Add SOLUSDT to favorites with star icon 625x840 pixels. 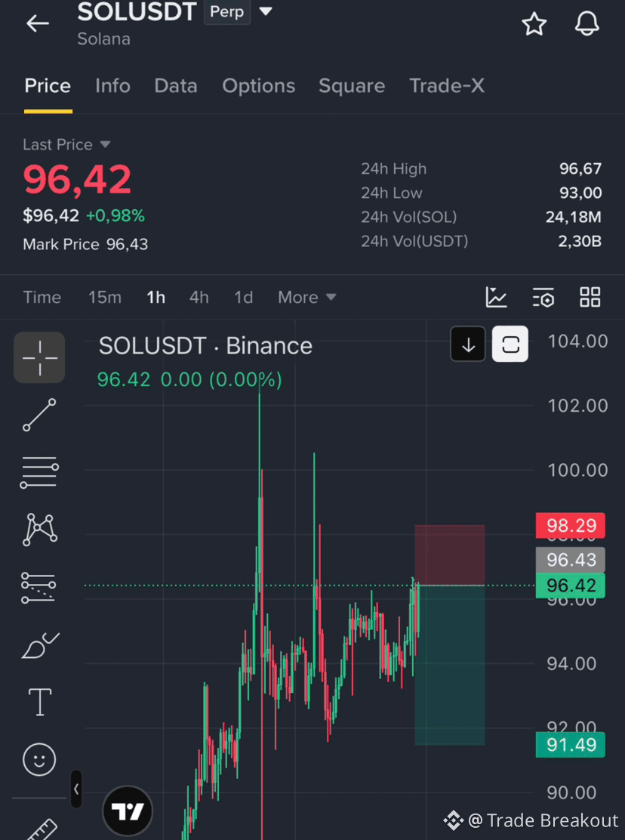click(x=534, y=24)
